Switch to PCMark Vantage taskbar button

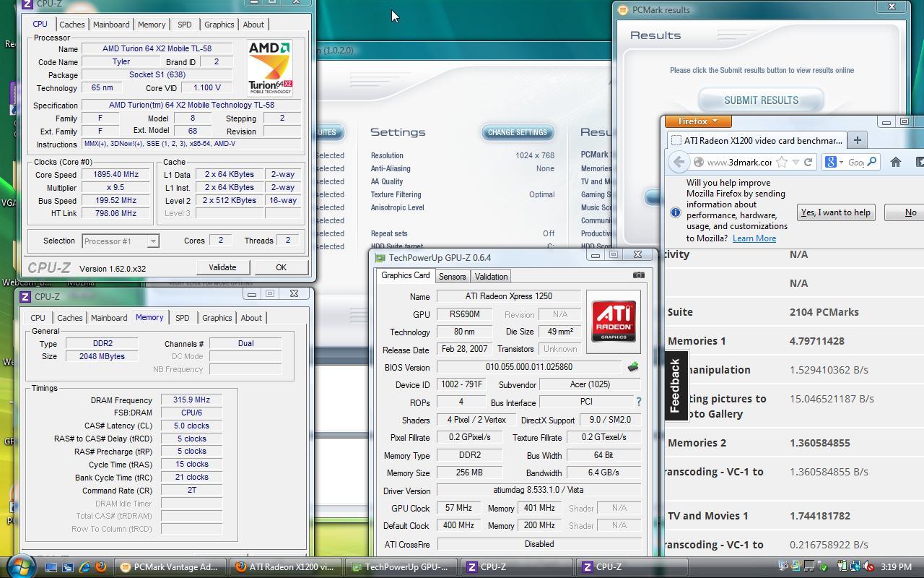tap(172, 567)
